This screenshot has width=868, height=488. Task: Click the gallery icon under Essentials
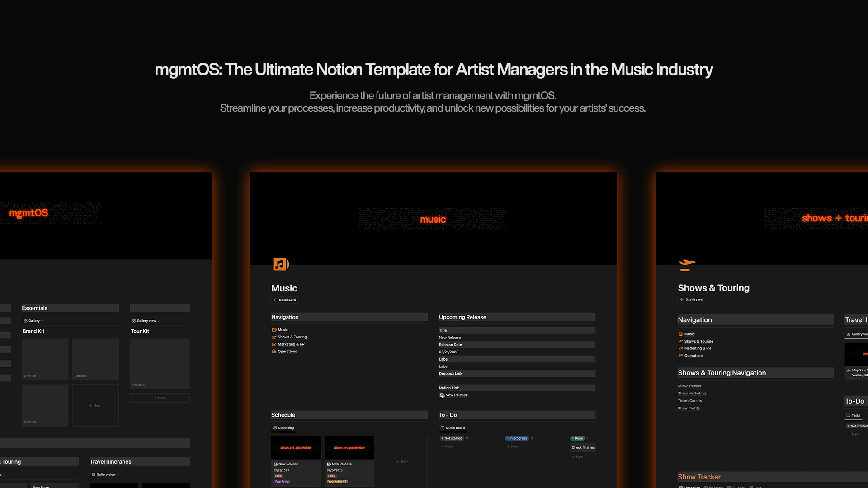25,321
